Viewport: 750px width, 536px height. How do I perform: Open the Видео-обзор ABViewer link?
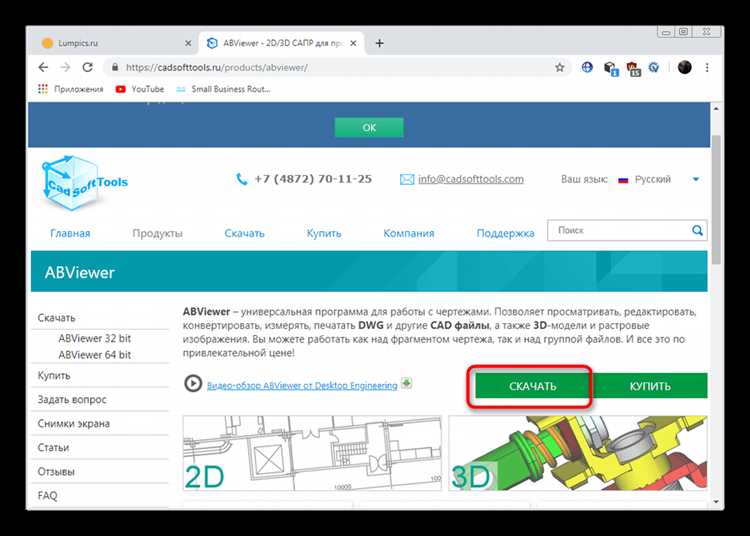302,385
